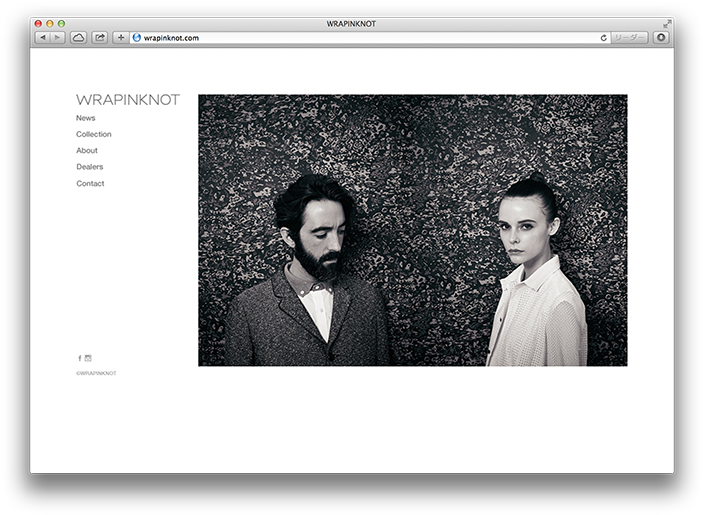The image size is (703, 515).
Task: Click the site globe icon in address bar
Action: pyautogui.click(x=137, y=37)
